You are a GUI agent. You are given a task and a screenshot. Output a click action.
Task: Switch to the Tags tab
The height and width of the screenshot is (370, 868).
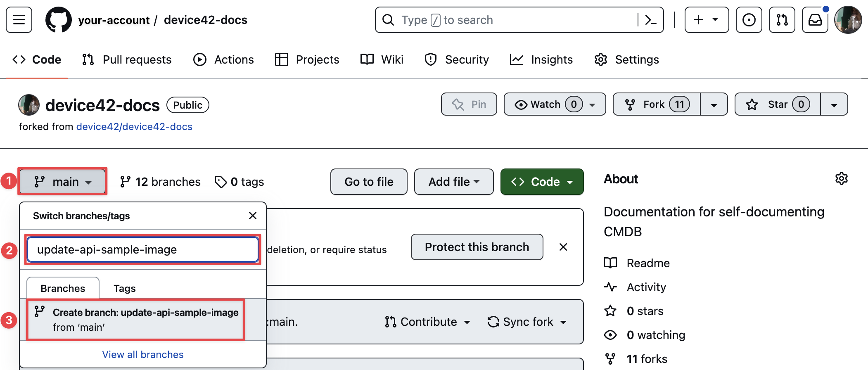124,288
